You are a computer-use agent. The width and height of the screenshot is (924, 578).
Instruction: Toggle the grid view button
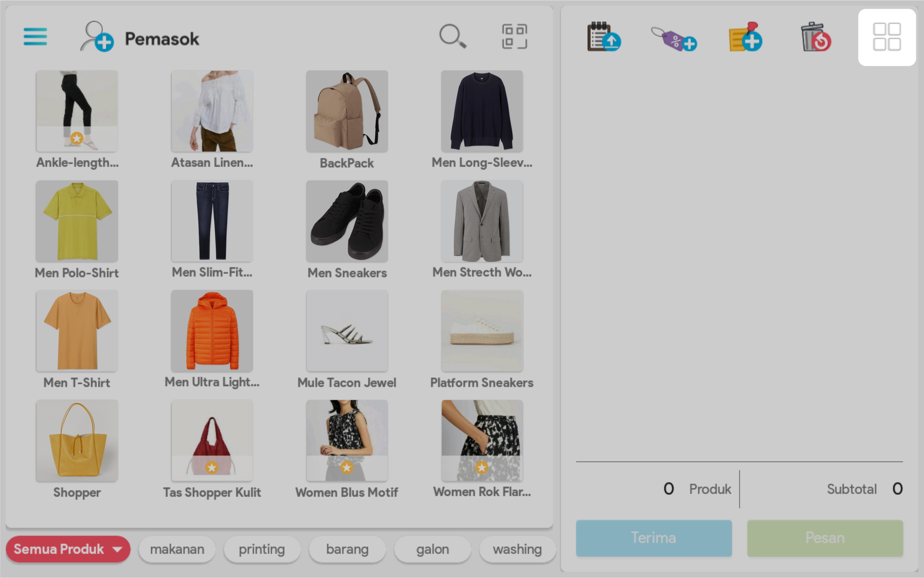(x=887, y=37)
